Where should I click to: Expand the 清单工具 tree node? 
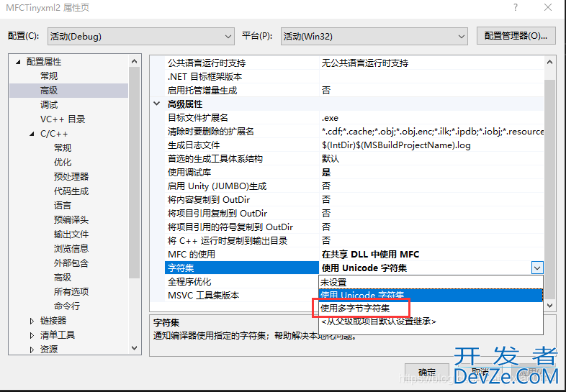click(32, 335)
